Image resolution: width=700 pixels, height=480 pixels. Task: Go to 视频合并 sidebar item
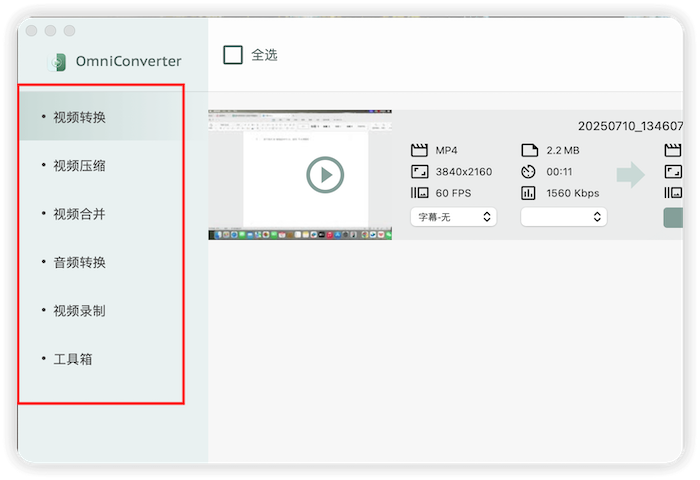pos(80,214)
